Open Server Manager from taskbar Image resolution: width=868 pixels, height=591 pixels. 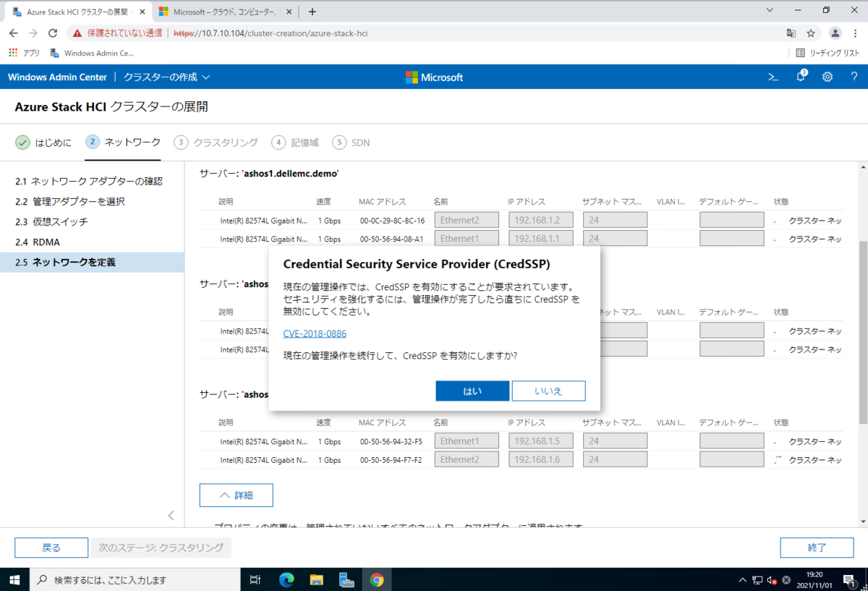pos(346,579)
